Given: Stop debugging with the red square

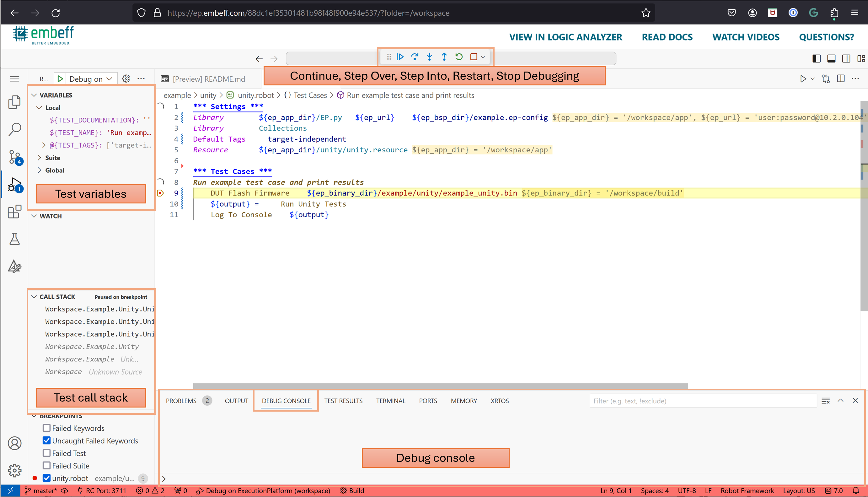Looking at the screenshot, I should (x=474, y=57).
